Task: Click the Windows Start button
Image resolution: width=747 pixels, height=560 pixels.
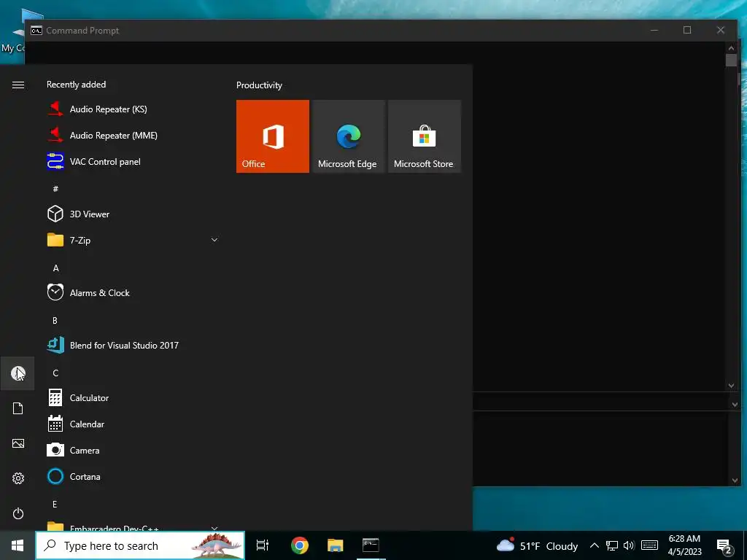Action: point(18,545)
